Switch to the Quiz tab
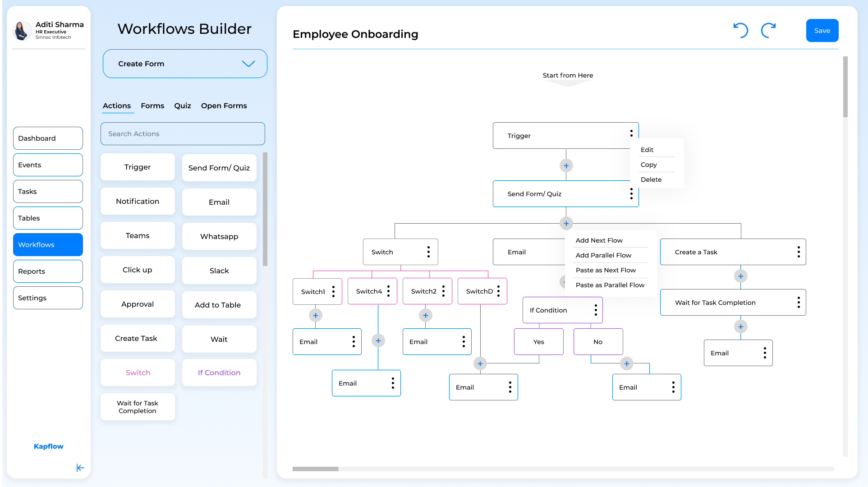 (183, 106)
